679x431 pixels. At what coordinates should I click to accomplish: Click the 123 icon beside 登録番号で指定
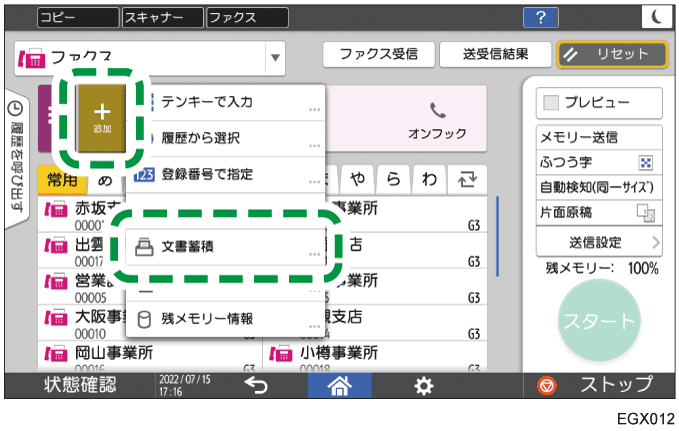click(x=144, y=175)
